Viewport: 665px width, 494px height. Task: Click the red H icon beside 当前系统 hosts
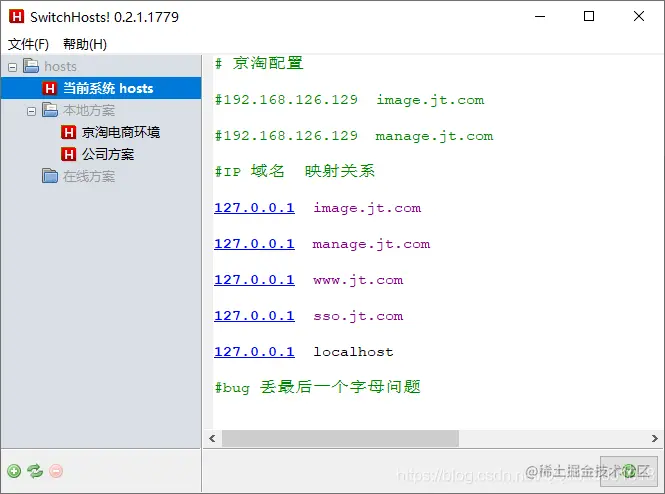(50, 88)
